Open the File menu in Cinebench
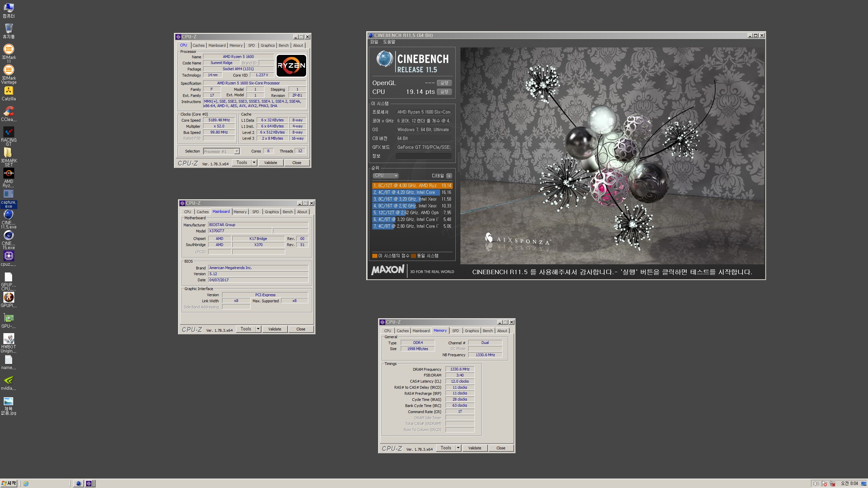 click(374, 42)
